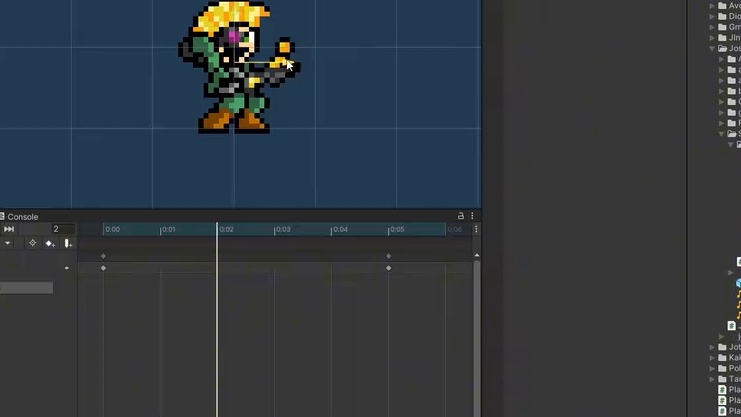The height and width of the screenshot is (417, 741).
Task: Click the dopesheet scroll up arrow
Action: tap(476, 255)
